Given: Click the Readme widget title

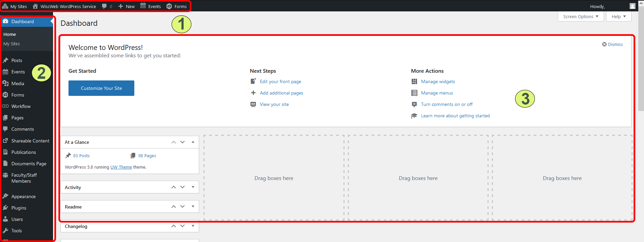Looking at the screenshot, I should click(73, 207).
